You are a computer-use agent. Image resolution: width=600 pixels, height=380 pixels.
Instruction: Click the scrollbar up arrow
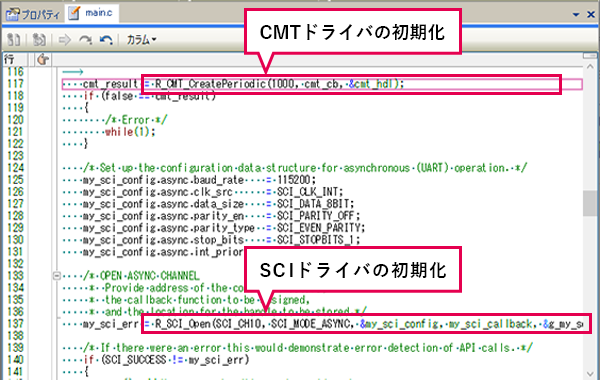pyautogui.click(x=590, y=67)
